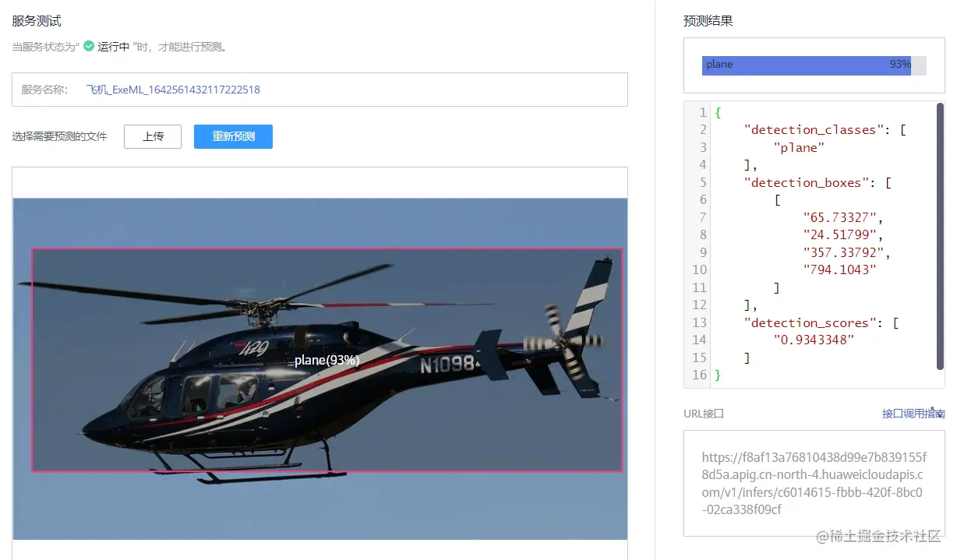Click the "794.1043" box value
This screenshot has width=957, height=560.
click(839, 269)
